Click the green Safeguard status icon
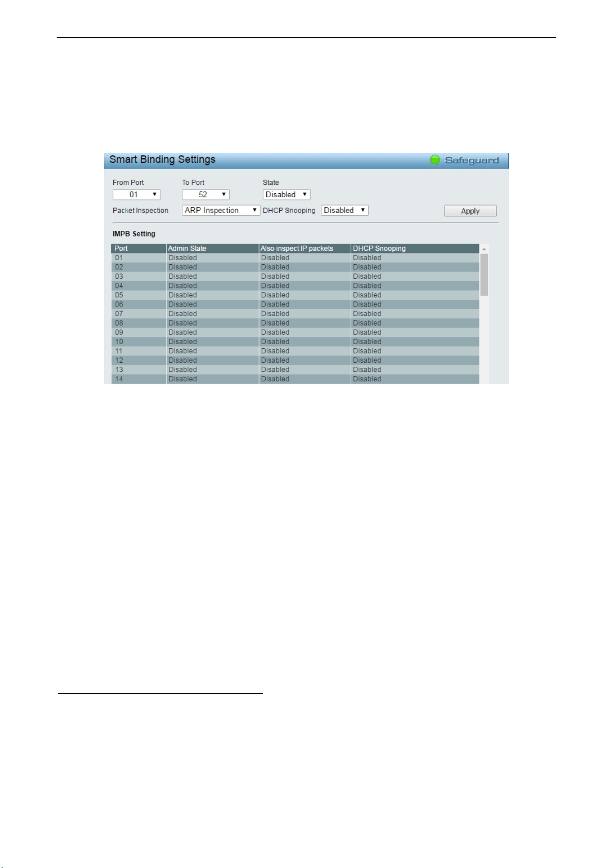Screen dimensions: 614x868 435,160
